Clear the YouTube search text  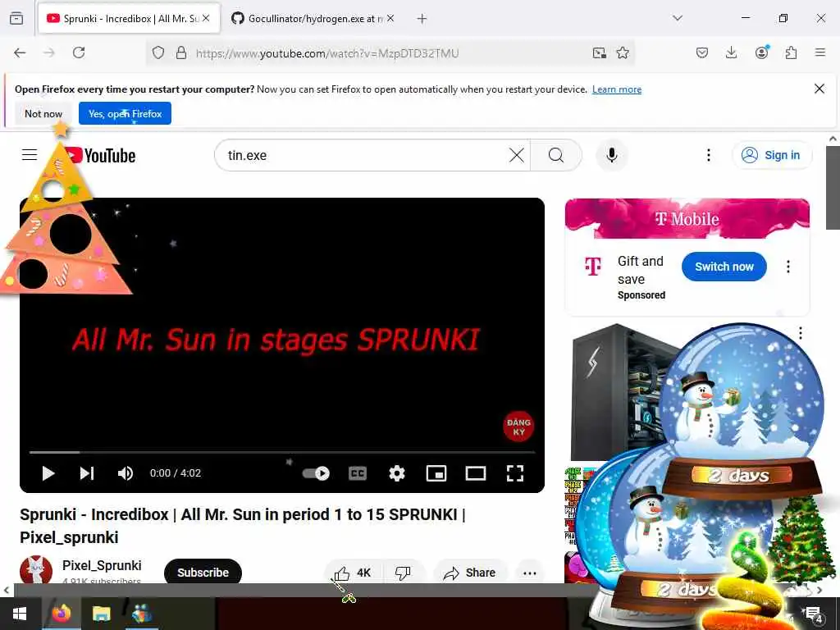pyautogui.click(x=517, y=155)
